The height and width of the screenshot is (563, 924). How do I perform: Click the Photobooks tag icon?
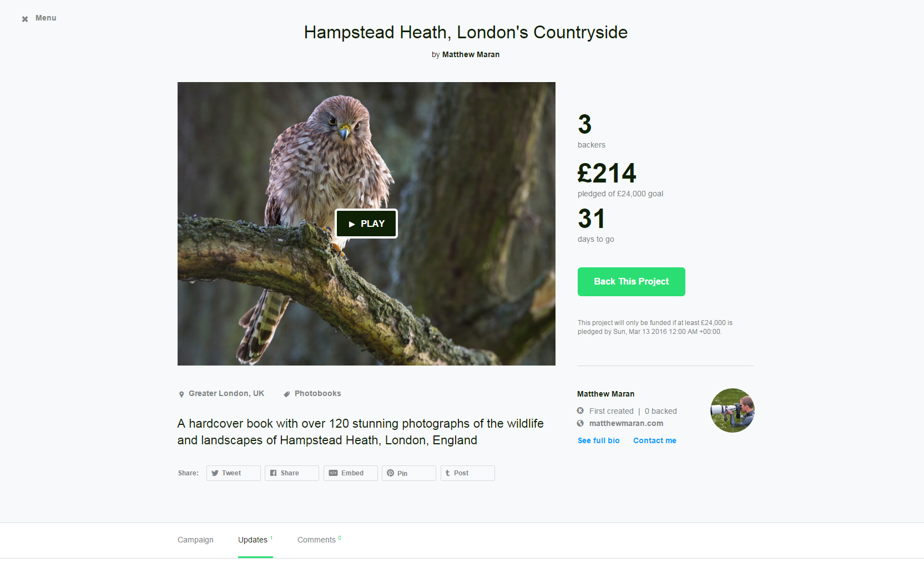287,394
